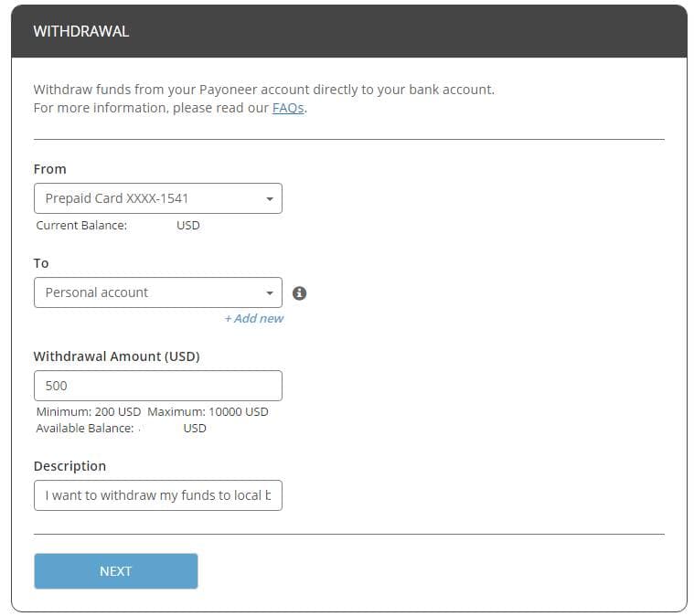Focus the Withdrawal Amount field showing 500
Image resolution: width=694 pixels, height=616 pixels.
coord(157,386)
